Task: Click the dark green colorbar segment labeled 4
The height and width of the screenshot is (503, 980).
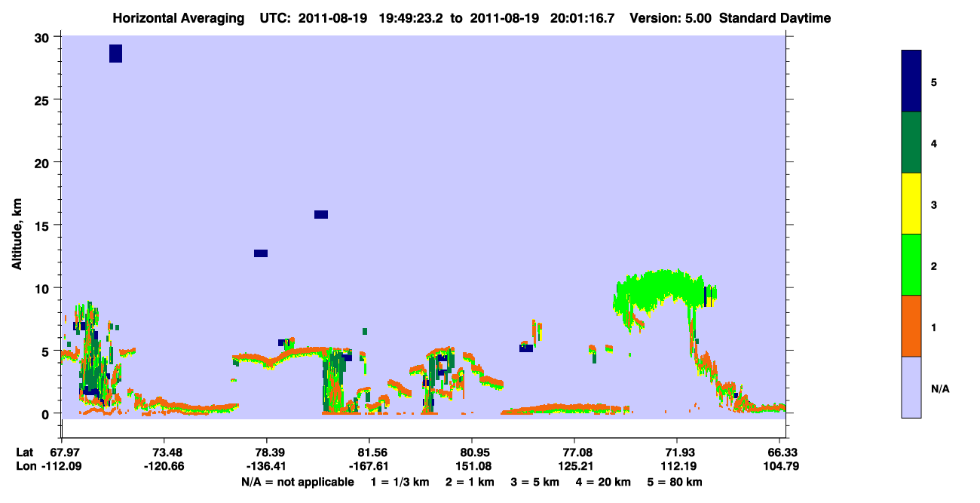Action: pos(911,143)
